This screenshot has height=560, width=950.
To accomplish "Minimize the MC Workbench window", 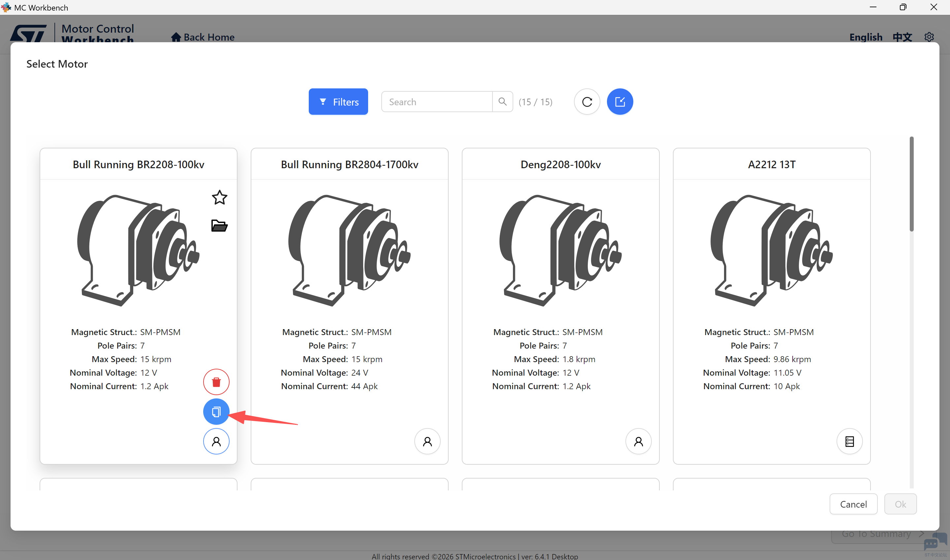I will [872, 7].
